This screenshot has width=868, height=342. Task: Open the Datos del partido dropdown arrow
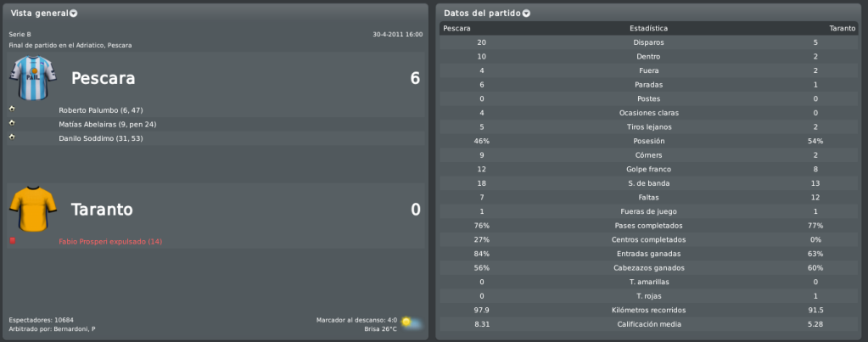click(x=526, y=14)
